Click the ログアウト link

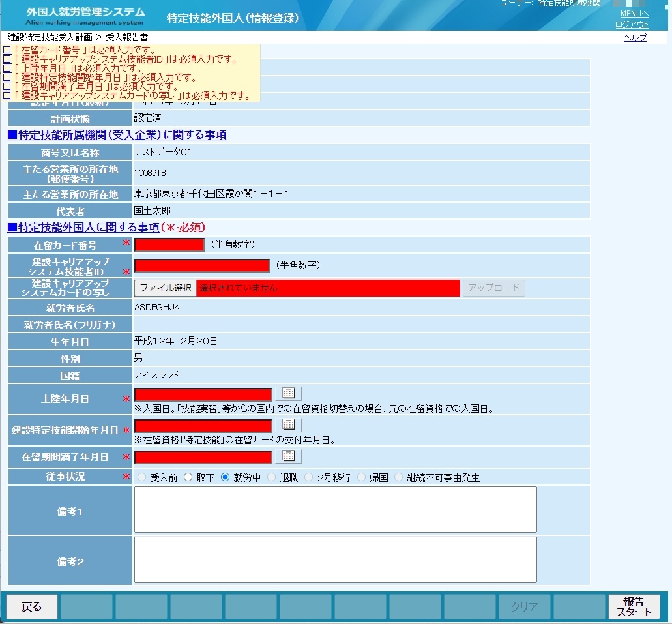(x=632, y=24)
